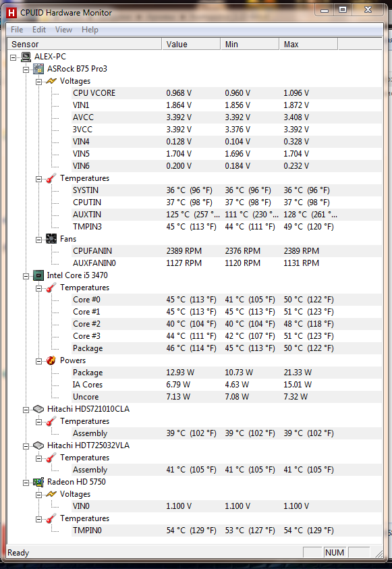392x569 pixels.
Task: Collapse the motherboard Voltages group
Action: [x=39, y=81]
